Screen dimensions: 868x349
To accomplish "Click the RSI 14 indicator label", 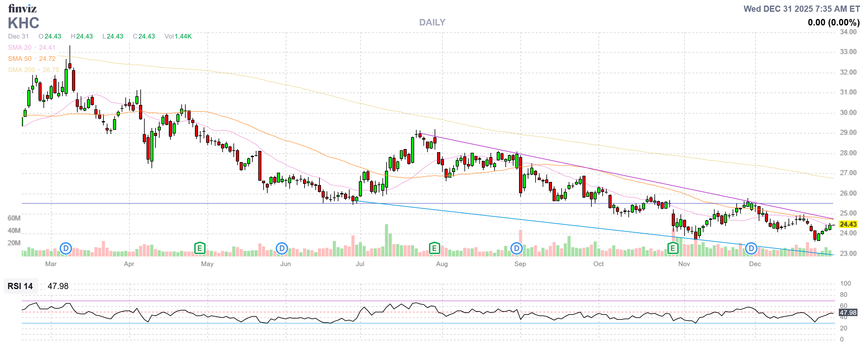I will [x=20, y=286].
